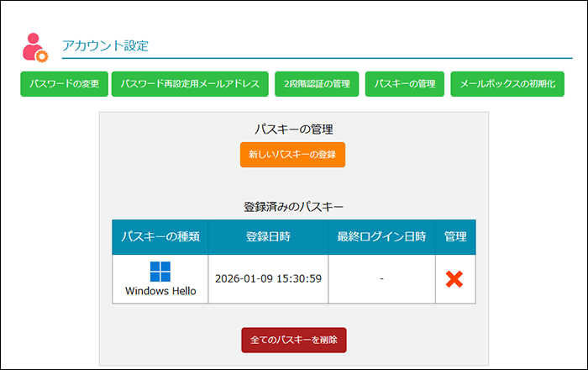588x370 pixels.
Task: Click the Windows Hello passkey label
Action: click(160, 291)
